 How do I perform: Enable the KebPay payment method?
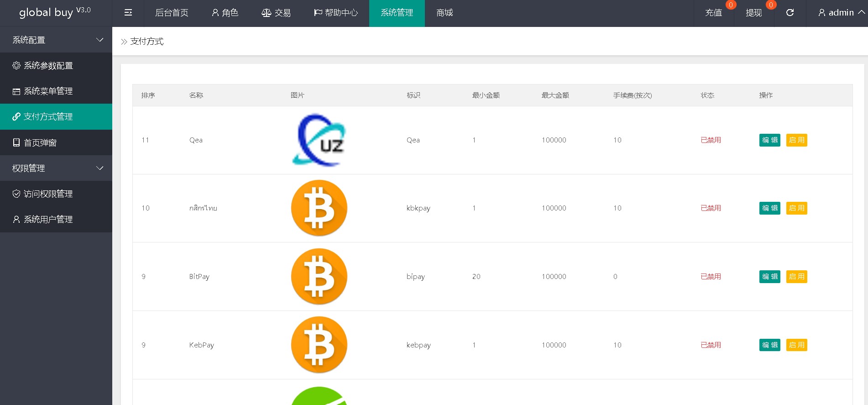tap(796, 345)
